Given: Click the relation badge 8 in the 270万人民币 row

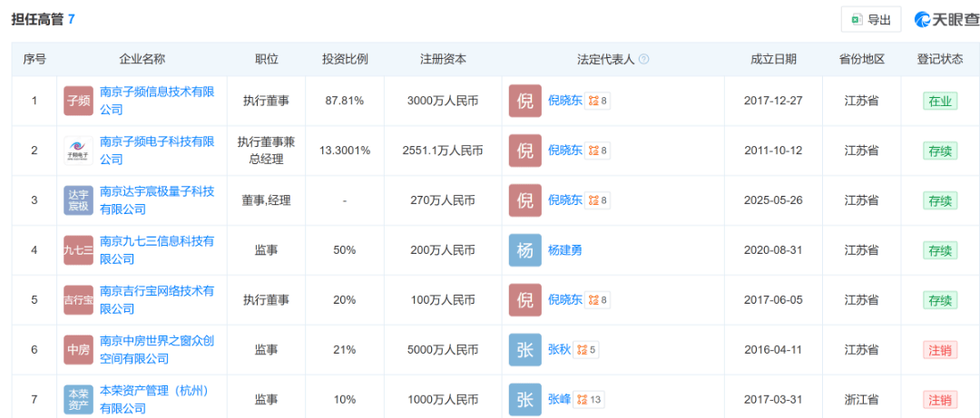Looking at the screenshot, I should [x=597, y=200].
